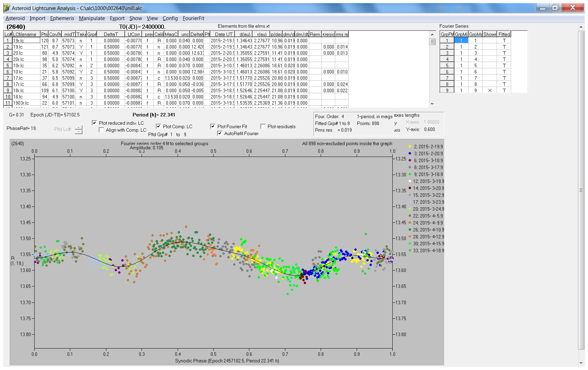Click the Amplitude: 0.105 graph label

[x=146, y=148]
